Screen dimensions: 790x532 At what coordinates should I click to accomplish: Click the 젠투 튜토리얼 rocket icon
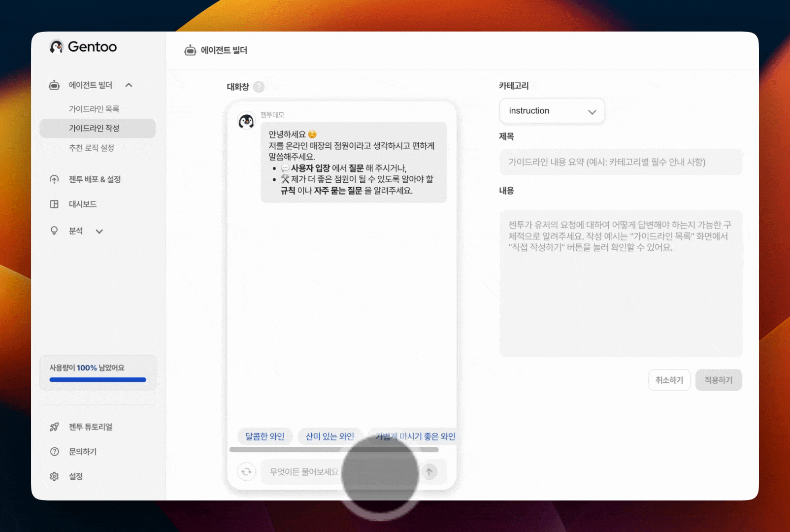(x=54, y=427)
